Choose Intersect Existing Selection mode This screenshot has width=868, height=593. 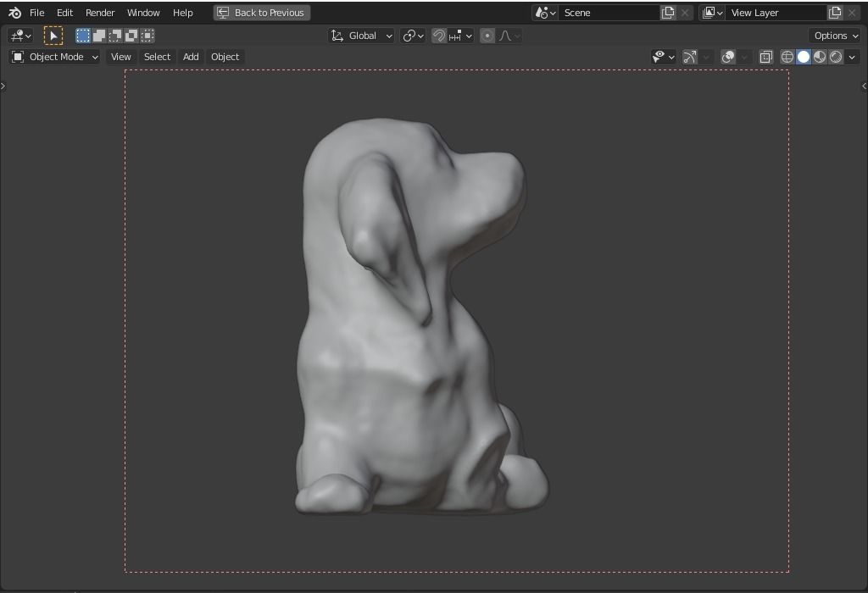coord(147,36)
